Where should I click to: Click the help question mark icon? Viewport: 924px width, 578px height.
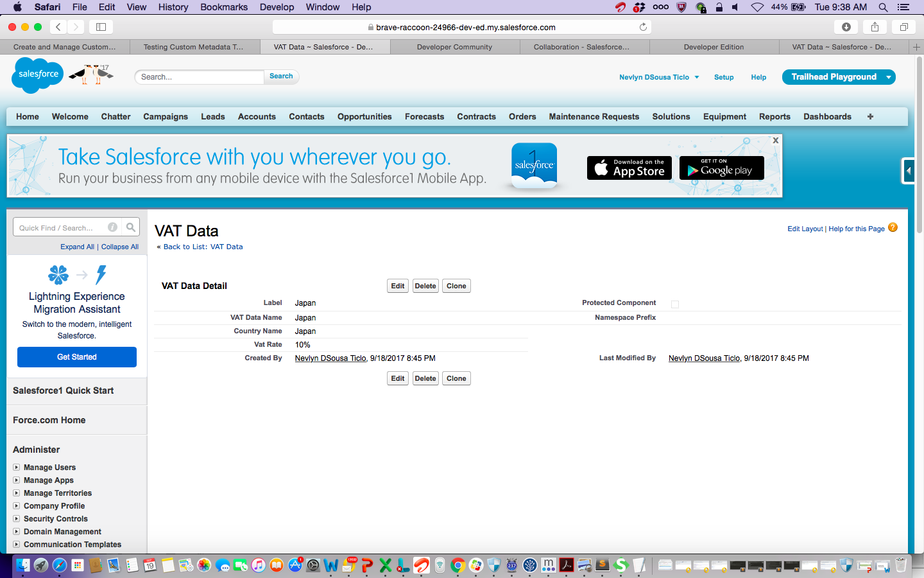893,227
